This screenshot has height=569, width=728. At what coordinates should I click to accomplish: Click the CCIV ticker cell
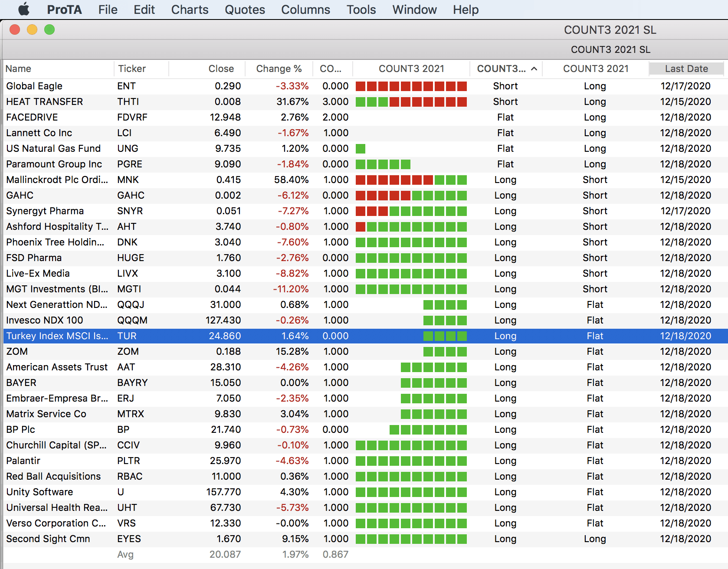[x=128, y=445]
